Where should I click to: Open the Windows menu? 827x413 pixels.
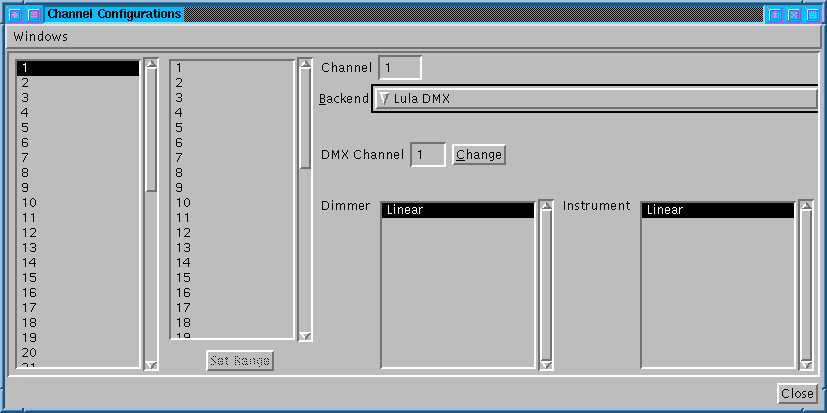(x=41, y=37)
